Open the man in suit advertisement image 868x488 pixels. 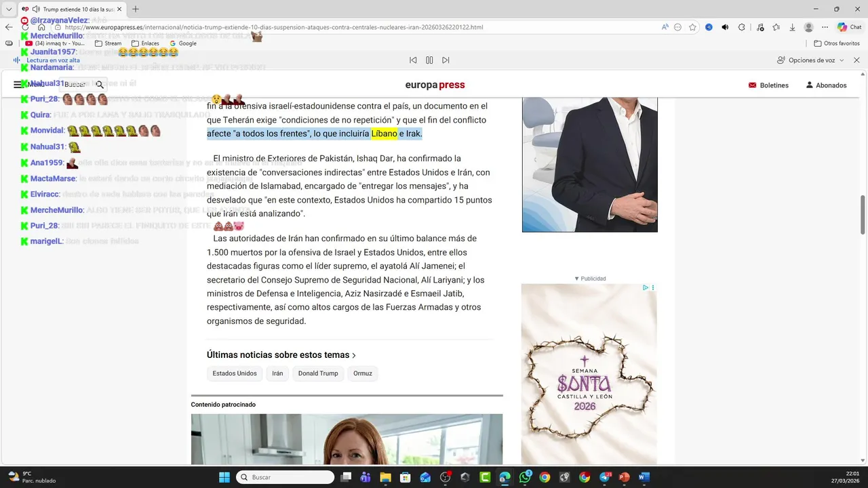click(x=590, y=165)
